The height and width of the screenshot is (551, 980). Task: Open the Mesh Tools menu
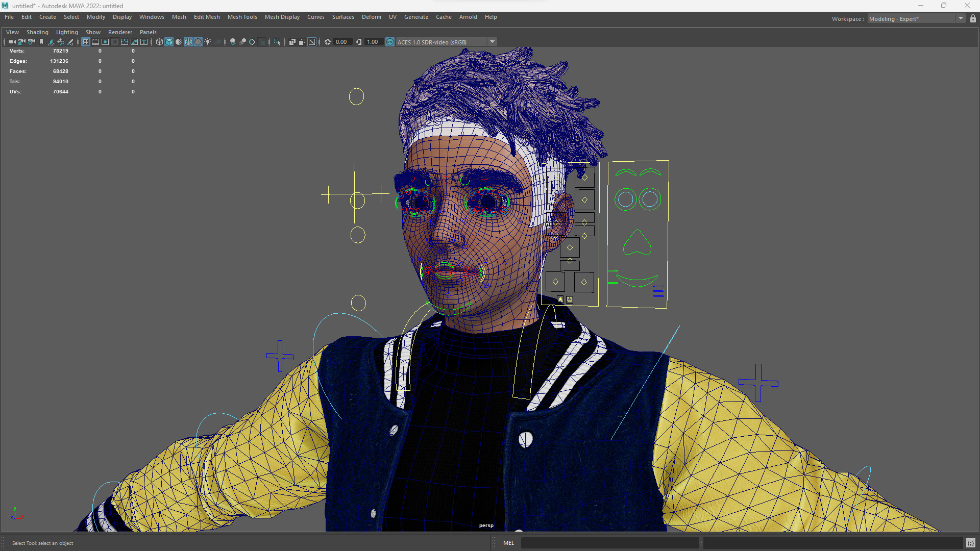point(242,17)
